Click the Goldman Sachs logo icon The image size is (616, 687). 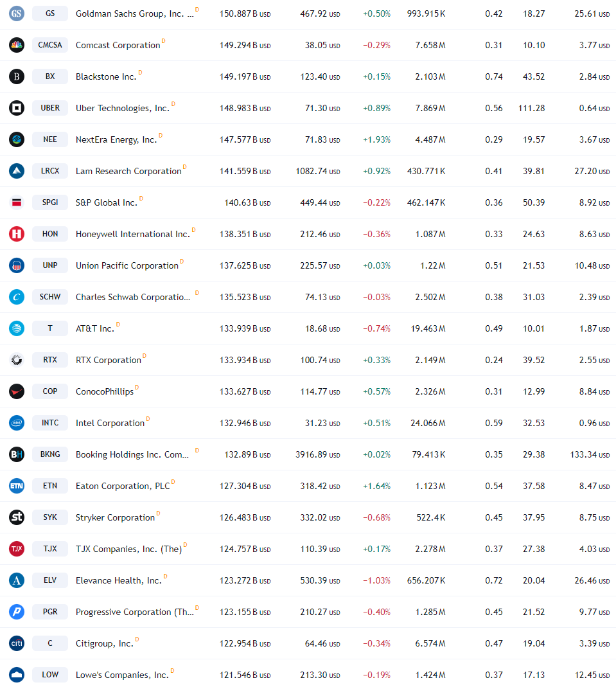[x=17, y=13]
